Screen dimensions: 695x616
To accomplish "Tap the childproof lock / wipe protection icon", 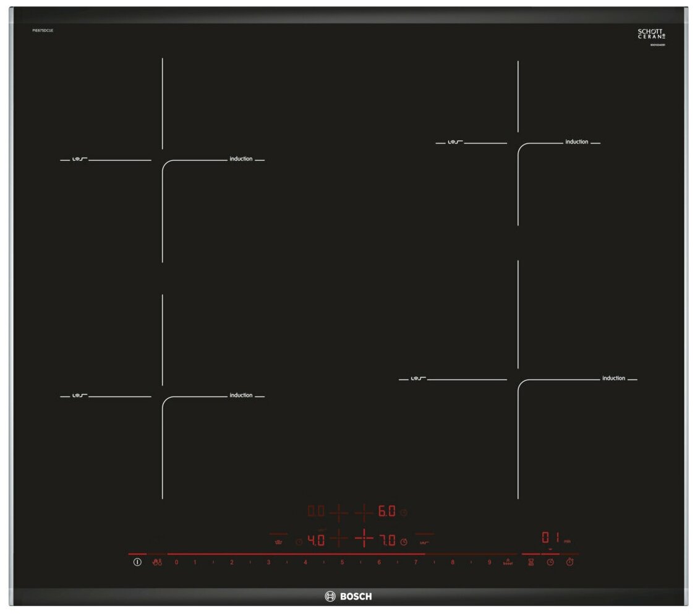I will tap(157, 562).
